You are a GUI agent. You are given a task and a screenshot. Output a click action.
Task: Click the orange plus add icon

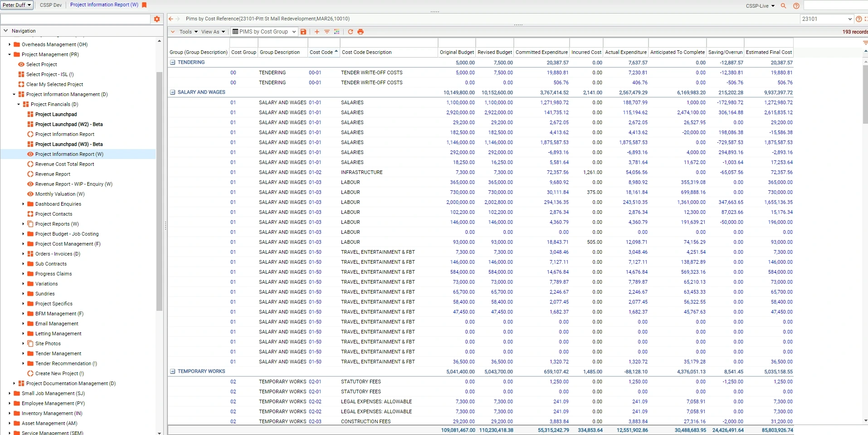[x=317, y=32]
